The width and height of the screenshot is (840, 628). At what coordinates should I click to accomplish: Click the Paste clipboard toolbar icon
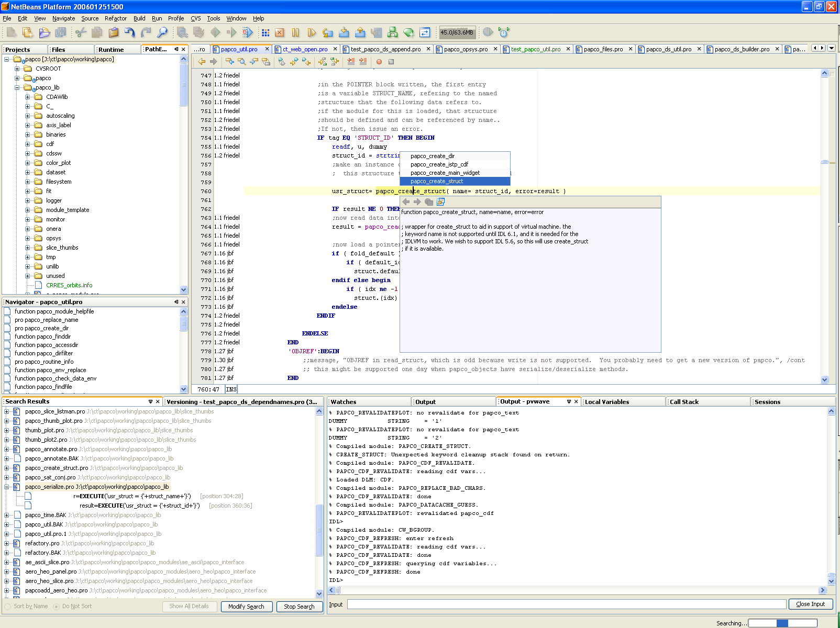pyautogui.click(x=113, y=32)
